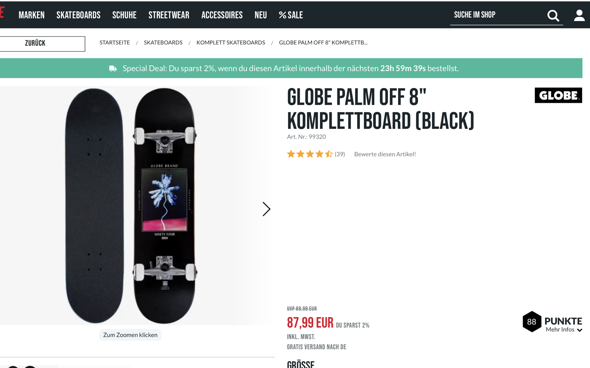Show next product image with arrow

(266, 209)
